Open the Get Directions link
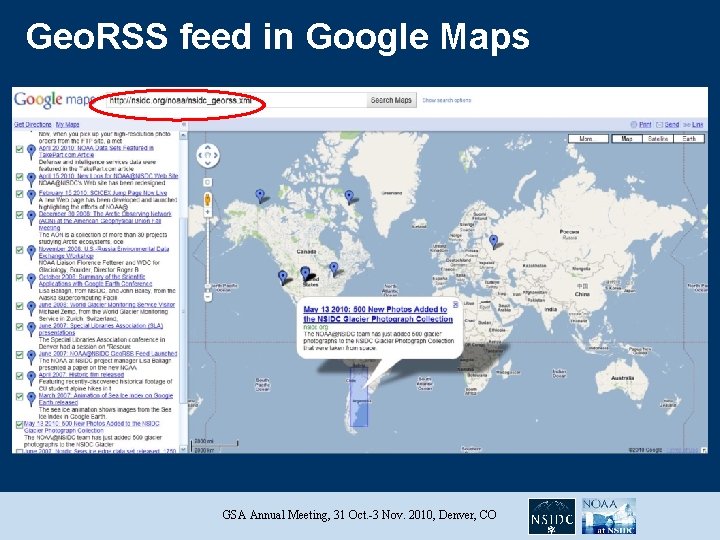Image resolution: width=720 pixels, height=540 pixels. click(x=33, y=124)
